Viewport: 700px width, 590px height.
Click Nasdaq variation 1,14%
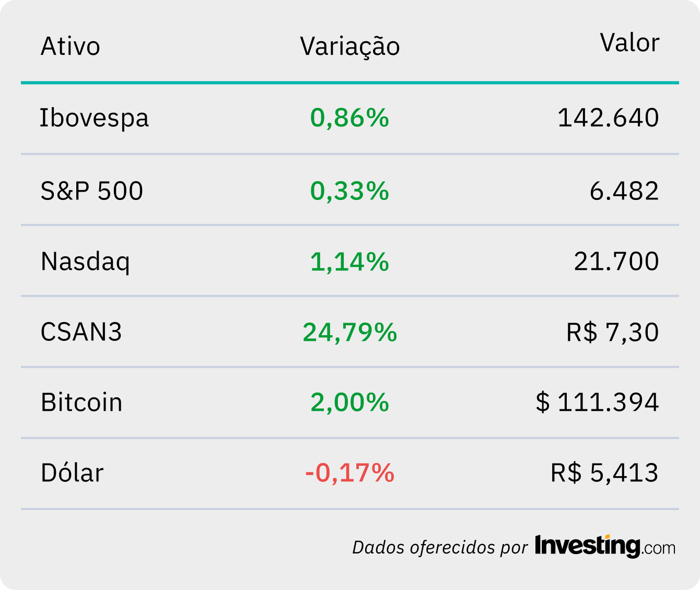point(349,262)
